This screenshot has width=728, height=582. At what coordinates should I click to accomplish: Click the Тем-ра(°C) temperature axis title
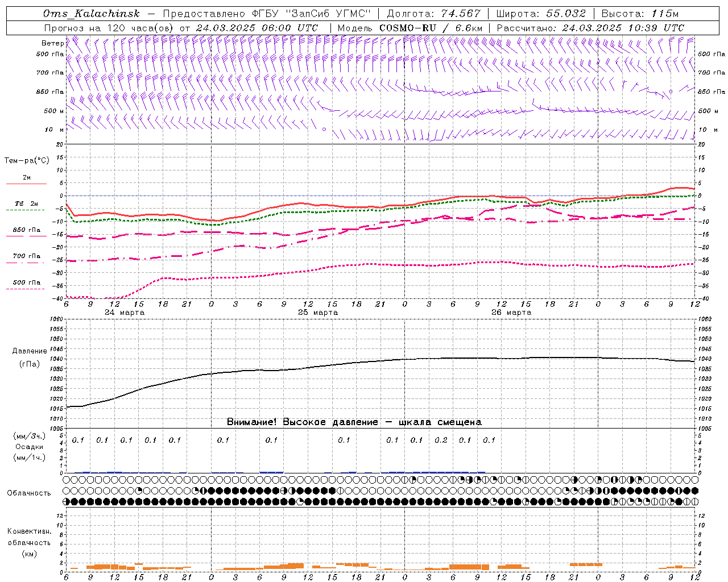(x=27, y=161)
